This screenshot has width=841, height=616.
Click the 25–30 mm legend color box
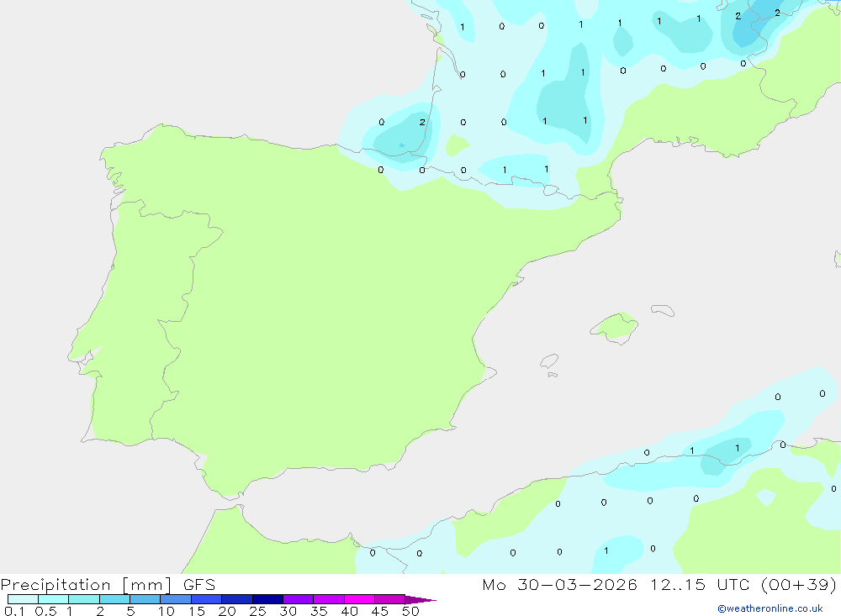click(267, 599)
